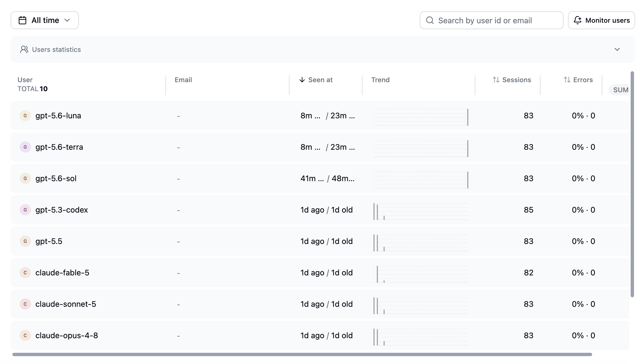Click the gpt-5.5 avatar icon

coord(25,241)
